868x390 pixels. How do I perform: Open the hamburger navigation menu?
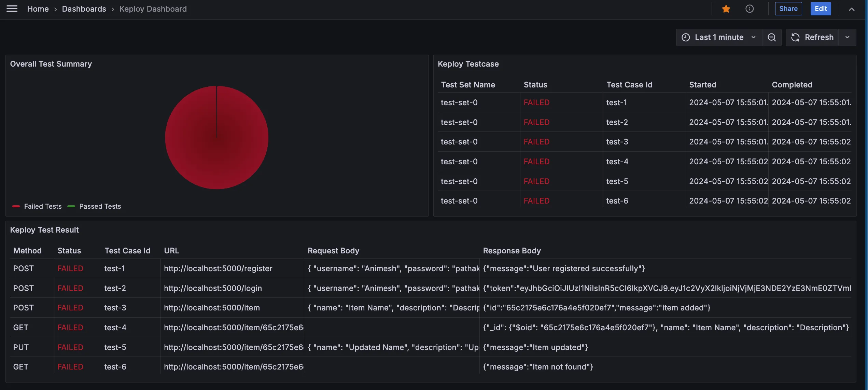click(x=12, y=9)
